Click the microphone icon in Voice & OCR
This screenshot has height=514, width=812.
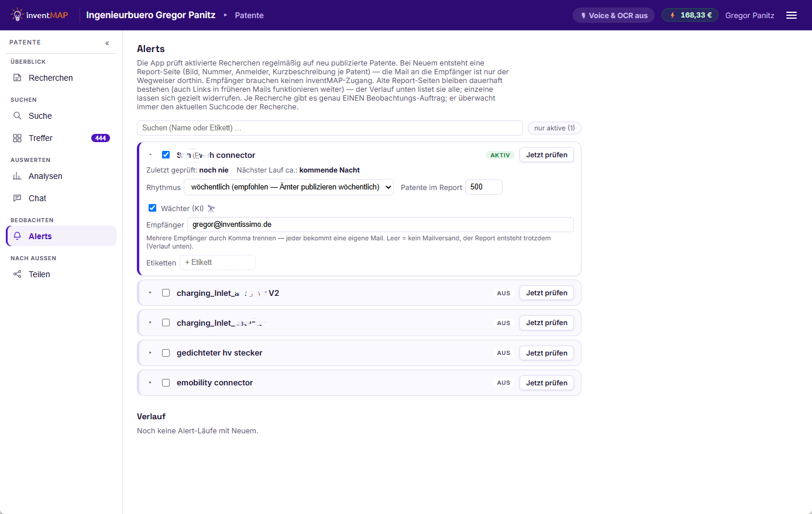583,16
